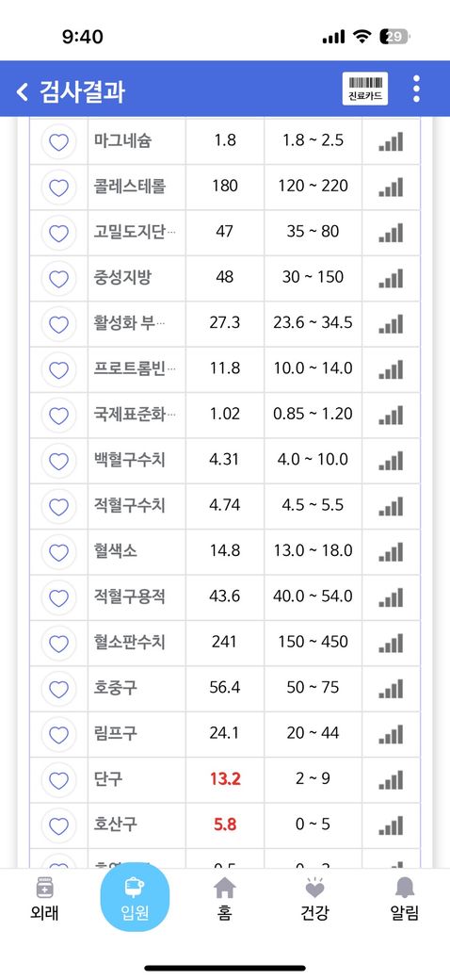Open the three-dot more options menu
Viewport: 450px width, 980px height.
tap(416, 89)
